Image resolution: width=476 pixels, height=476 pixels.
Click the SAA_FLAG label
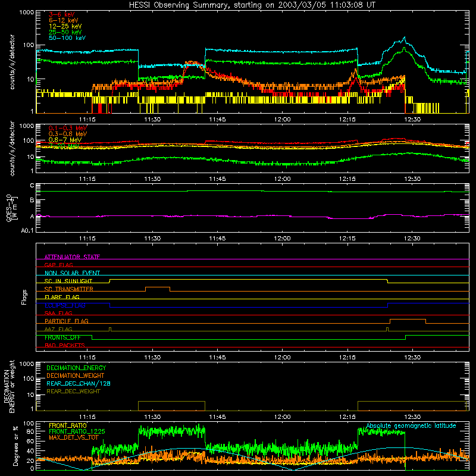(58, 313)
